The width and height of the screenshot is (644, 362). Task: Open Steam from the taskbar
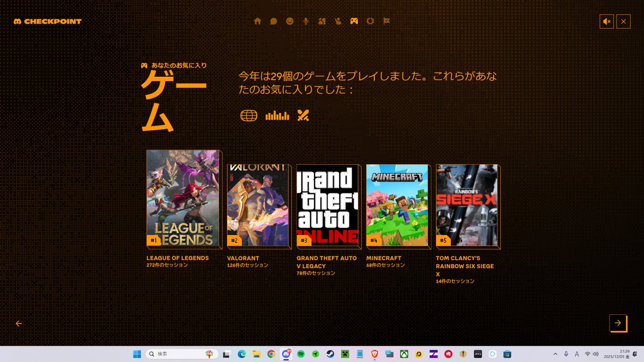click(x=331, y=354)
